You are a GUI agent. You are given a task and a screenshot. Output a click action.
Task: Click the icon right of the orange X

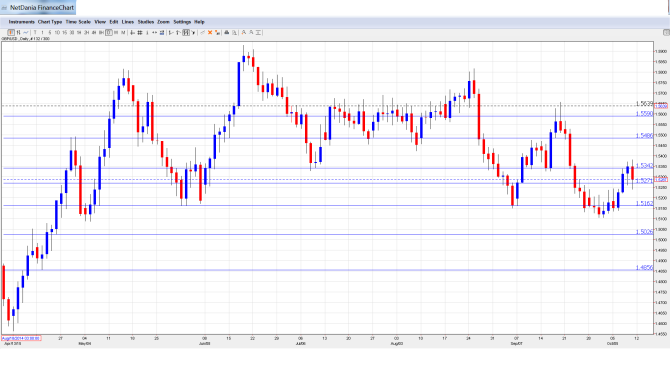[x=217, y=32]
